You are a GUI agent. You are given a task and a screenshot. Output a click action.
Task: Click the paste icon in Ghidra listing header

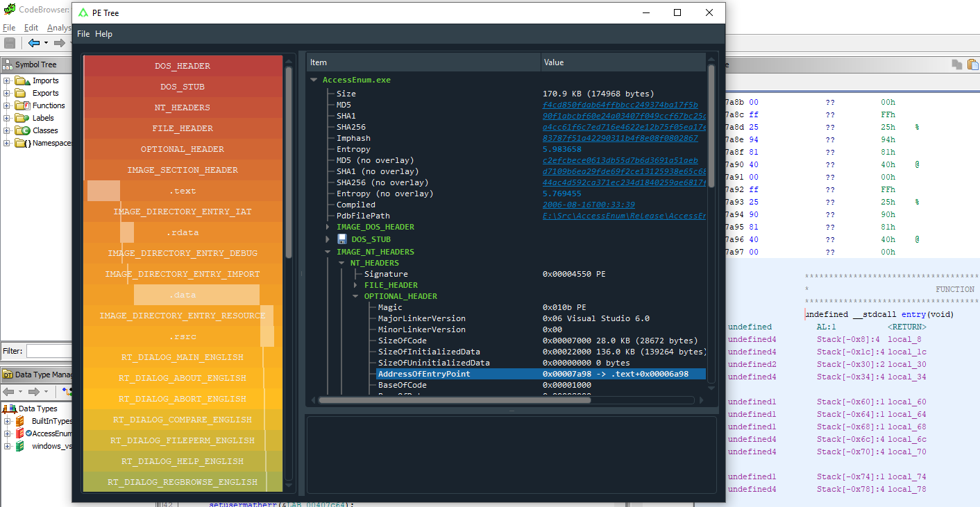pyautogui.click(x=972, y=65)
